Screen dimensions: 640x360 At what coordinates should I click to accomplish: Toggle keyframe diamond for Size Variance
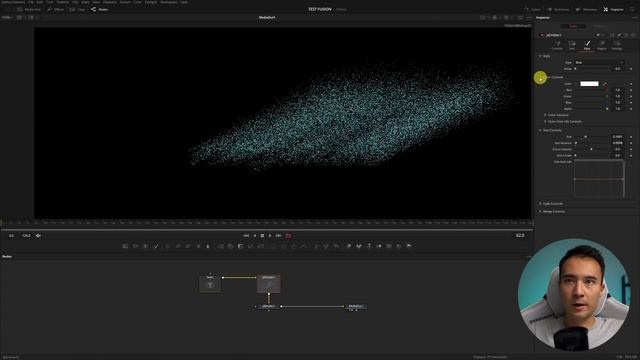click(x=631, y=143)
